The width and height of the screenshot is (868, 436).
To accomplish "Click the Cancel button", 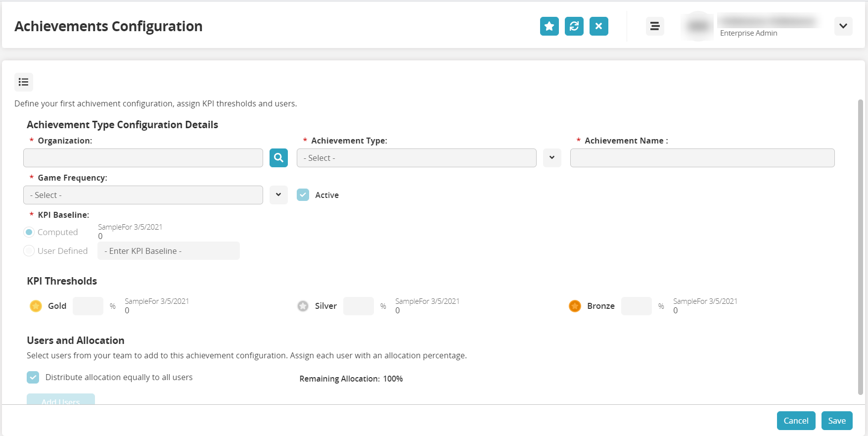I will (796, 421).
